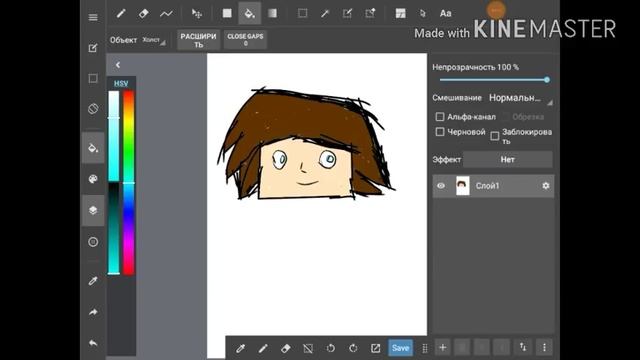The height and width of the screenshot is (360, 640).
Task: Select the Move tool
Action: [x=197, y=13]
